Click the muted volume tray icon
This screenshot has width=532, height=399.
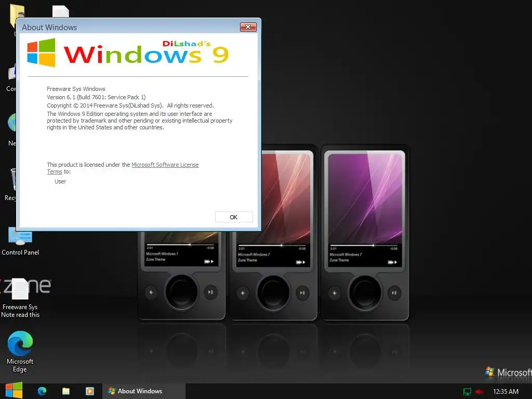pyautogui.click(x=480, y=392)
